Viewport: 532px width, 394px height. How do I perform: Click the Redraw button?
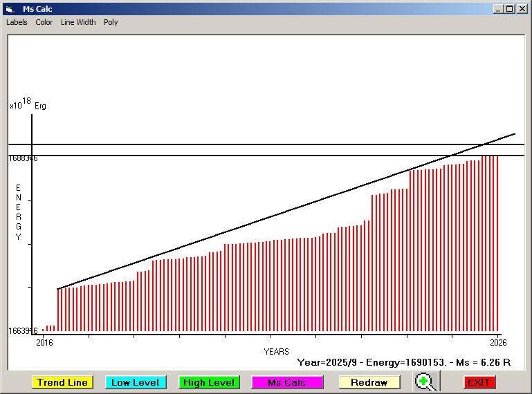pyautogui.click(x=369, y=382)
